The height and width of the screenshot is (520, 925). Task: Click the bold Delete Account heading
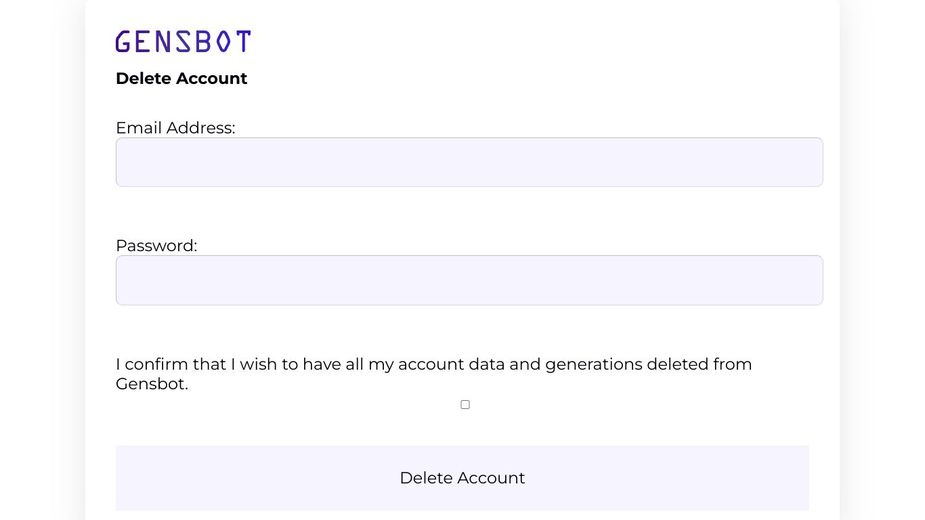tap(181, 78)
